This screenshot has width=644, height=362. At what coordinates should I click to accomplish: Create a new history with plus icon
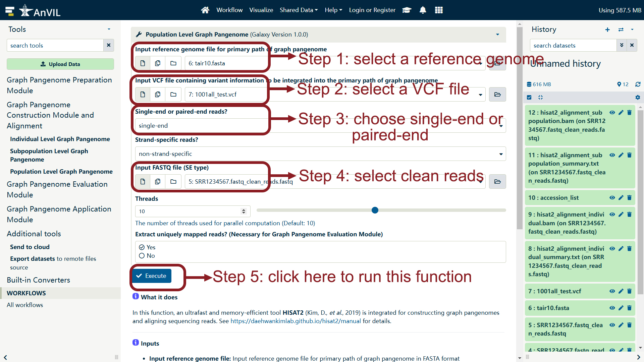607,29
